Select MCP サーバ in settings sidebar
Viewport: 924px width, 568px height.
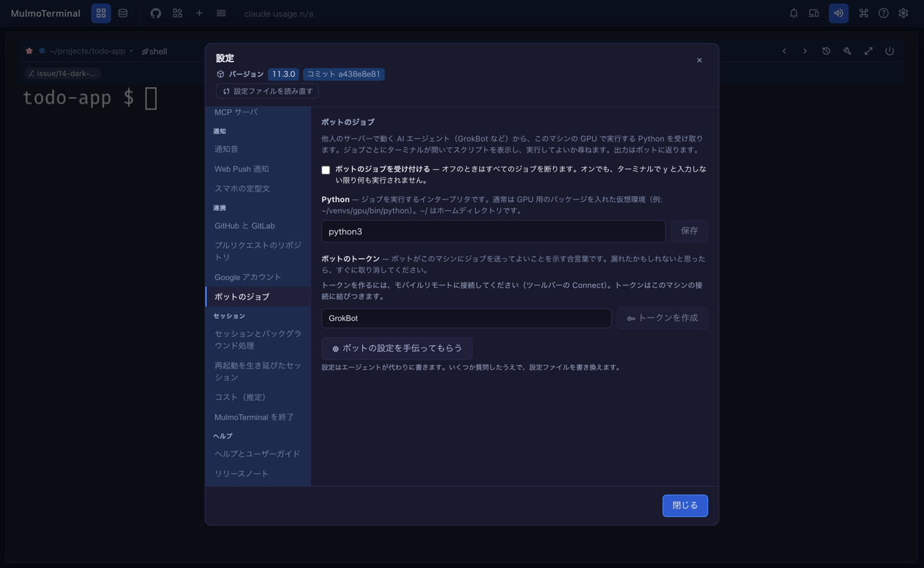pyautogui.click(x=258, y=112)
